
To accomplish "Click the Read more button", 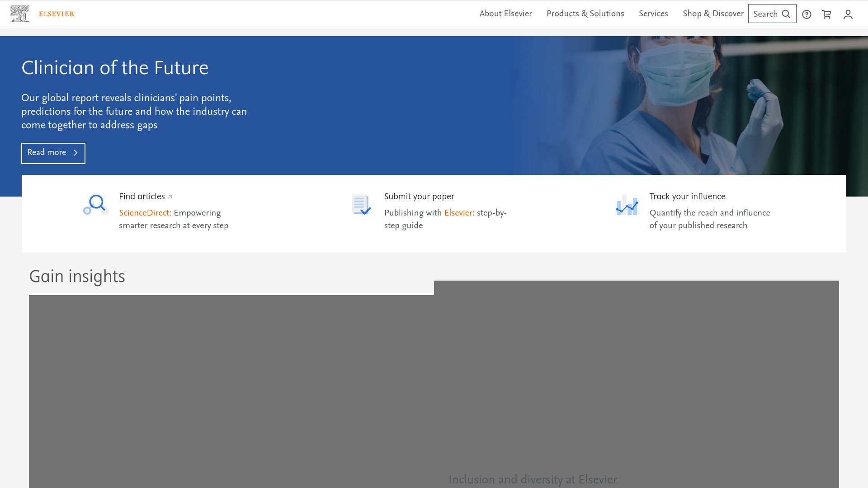I will (53, 153).
